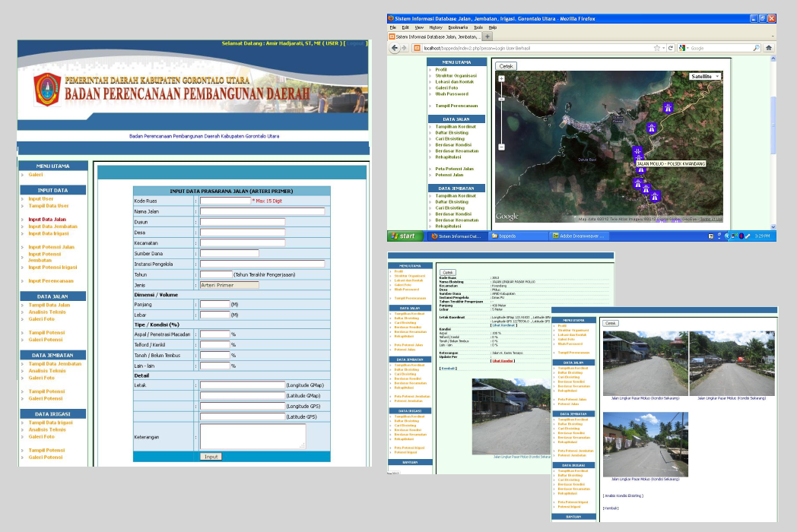Open the Google search engine dropdown
The width and height of the screenshot is (797, 532).
[684, 48]
